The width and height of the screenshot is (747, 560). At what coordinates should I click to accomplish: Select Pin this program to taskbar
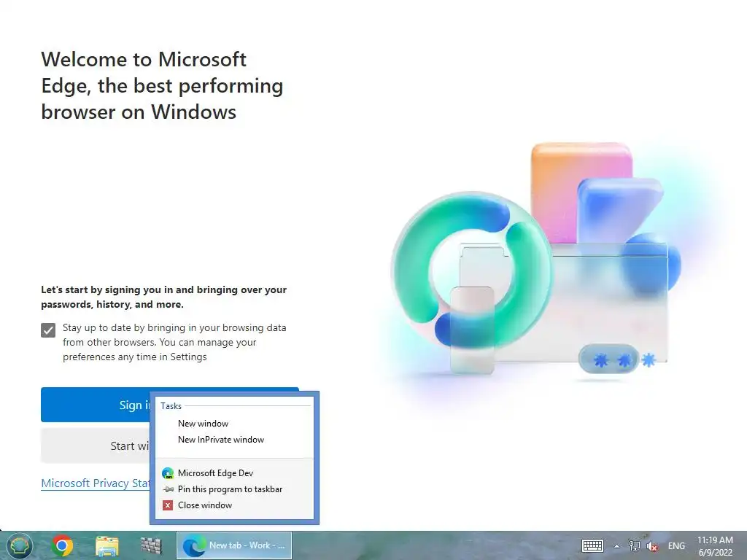pyautogui.click(x=234, y=489)
